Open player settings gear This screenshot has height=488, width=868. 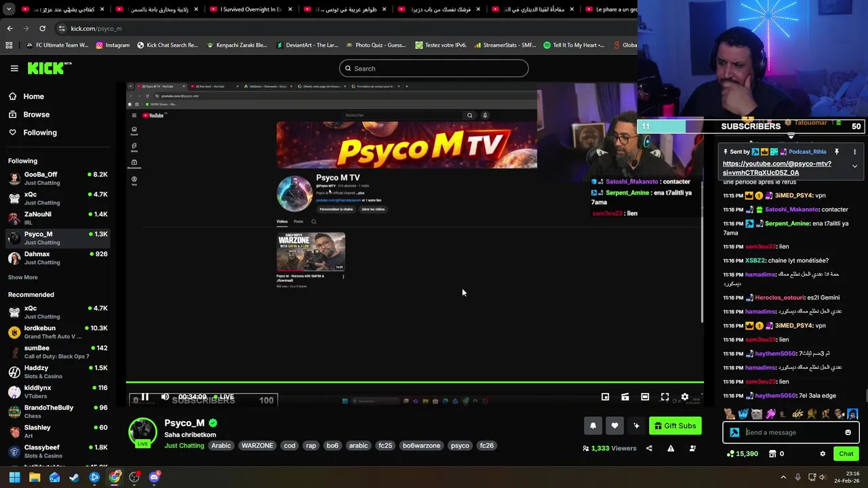point(685,397)
